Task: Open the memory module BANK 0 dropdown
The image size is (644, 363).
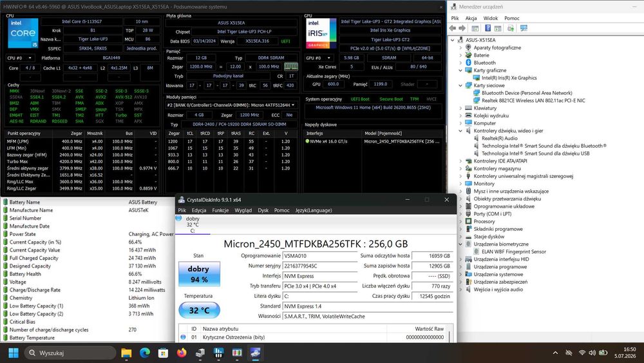Action: point(231,105)
